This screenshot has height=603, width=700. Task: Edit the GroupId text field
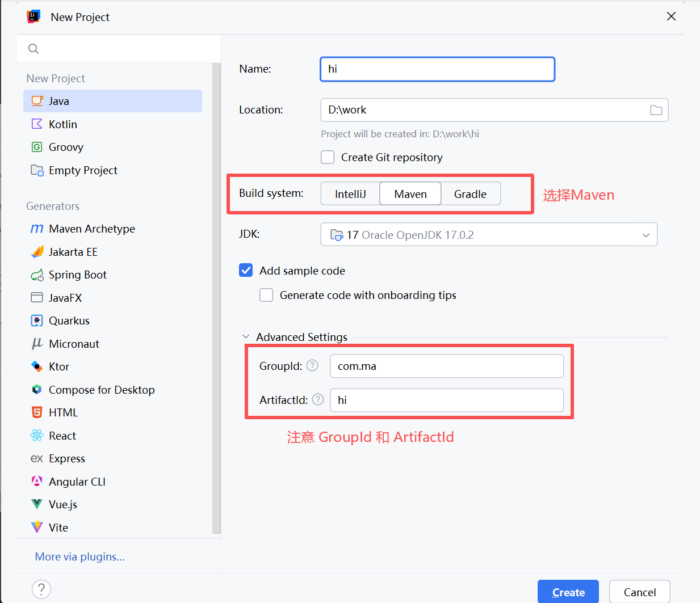(x=447, y=366)
